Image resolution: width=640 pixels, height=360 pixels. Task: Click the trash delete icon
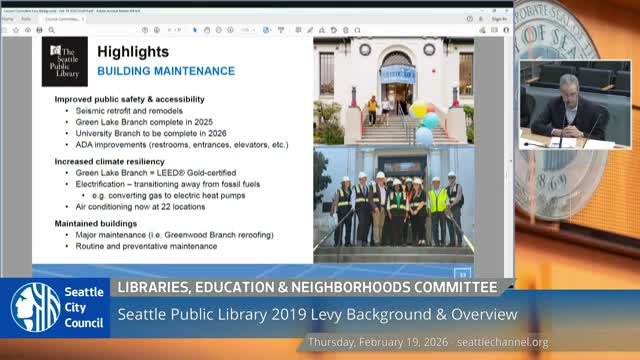pos(346,30)
